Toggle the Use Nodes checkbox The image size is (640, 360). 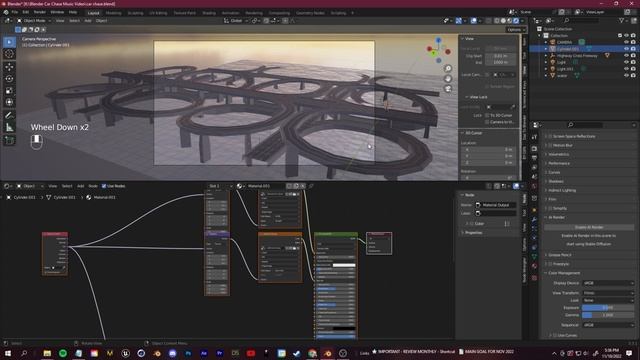(104, 186)
